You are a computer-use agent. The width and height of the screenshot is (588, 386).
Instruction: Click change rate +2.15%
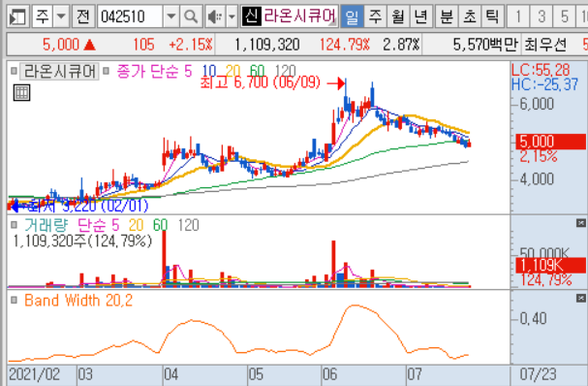pos(191,45)
